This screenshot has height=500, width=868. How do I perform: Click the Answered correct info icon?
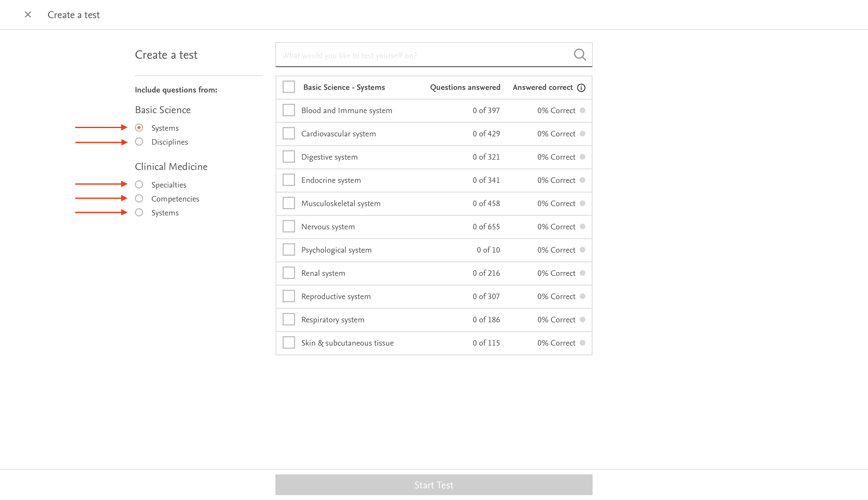pyautogui.click(x=581, y=88)
